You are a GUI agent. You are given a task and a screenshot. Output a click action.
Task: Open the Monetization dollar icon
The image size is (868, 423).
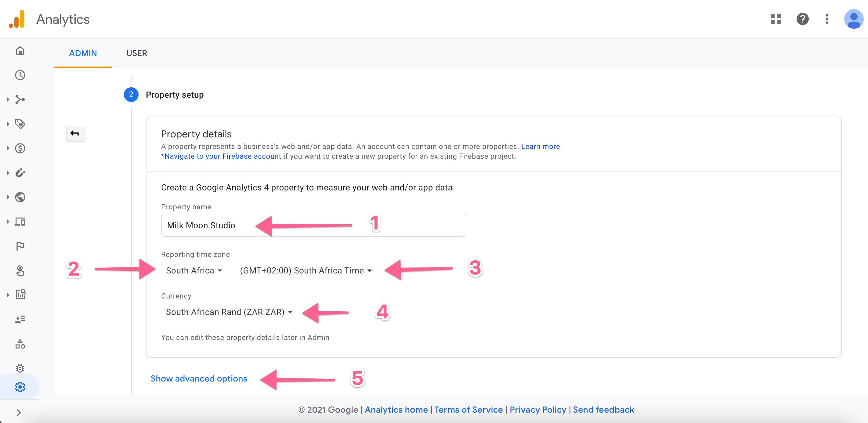[20, 148]
